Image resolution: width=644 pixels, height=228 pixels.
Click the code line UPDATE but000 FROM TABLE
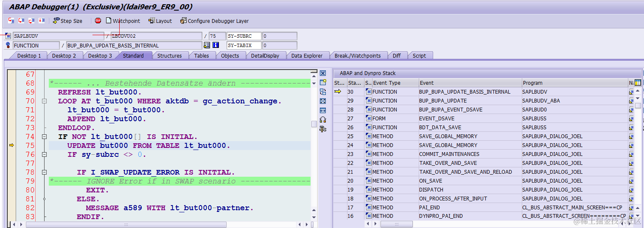[x=148, y=146]
